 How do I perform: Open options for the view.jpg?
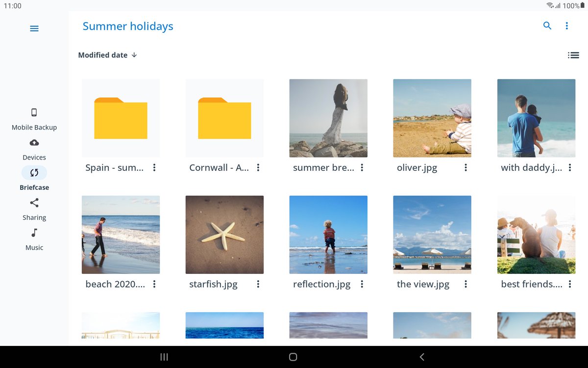pos(466,284)
